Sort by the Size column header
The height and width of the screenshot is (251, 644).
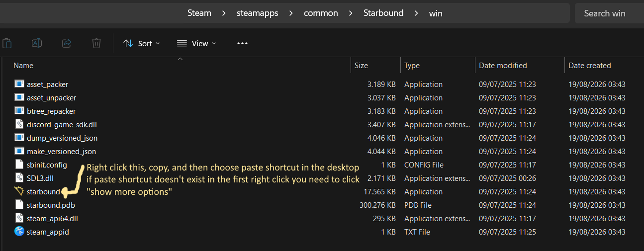pos(361,65)
